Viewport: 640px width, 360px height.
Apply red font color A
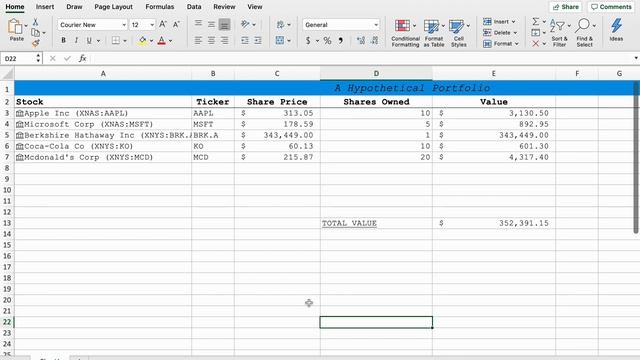click(x=162, y=40)
